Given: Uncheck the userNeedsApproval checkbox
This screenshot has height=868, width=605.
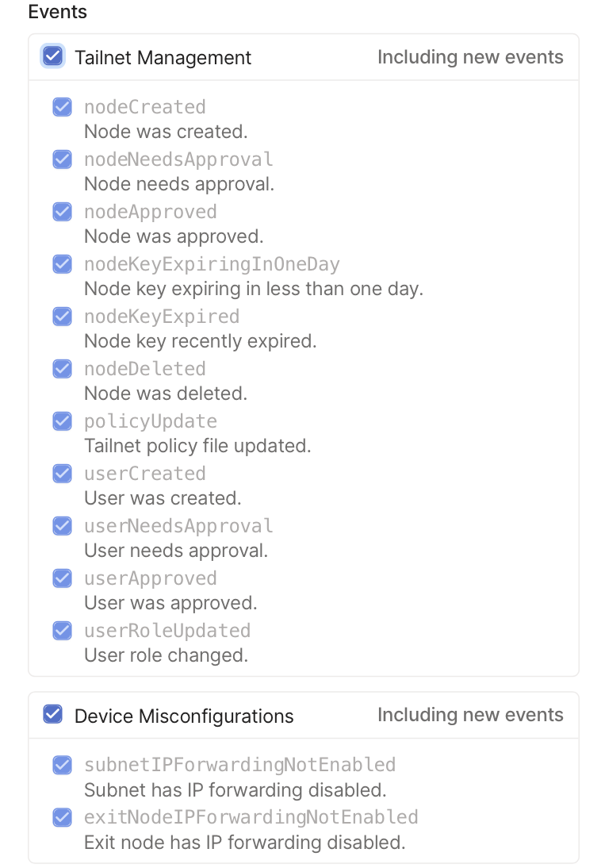Looking at the screenshot, I should click(x=62, y=526).
